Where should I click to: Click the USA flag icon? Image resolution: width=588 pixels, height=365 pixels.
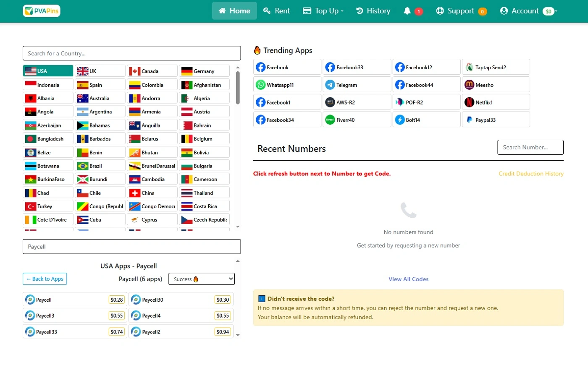[x=31, y=71]
